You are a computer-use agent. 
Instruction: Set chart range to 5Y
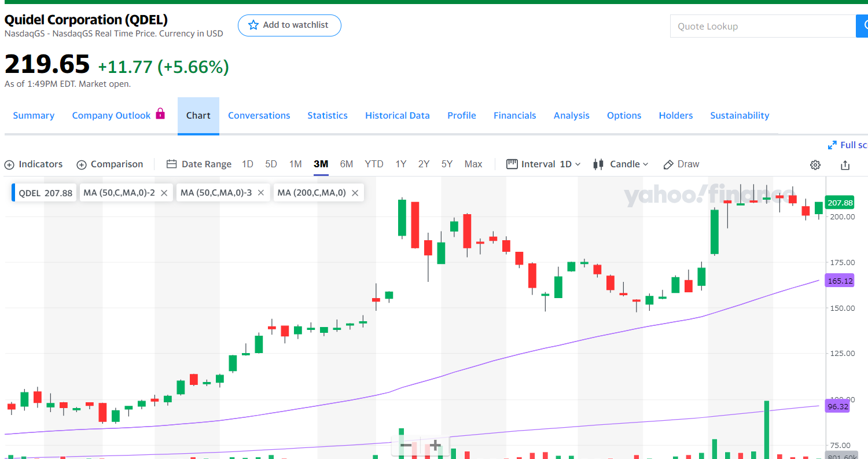[447, 164]
